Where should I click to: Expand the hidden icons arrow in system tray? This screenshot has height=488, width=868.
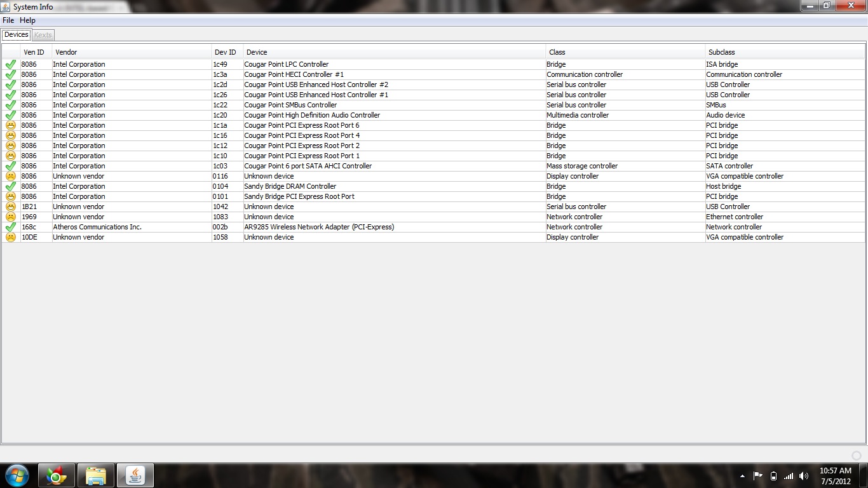[x=742, y=475]
